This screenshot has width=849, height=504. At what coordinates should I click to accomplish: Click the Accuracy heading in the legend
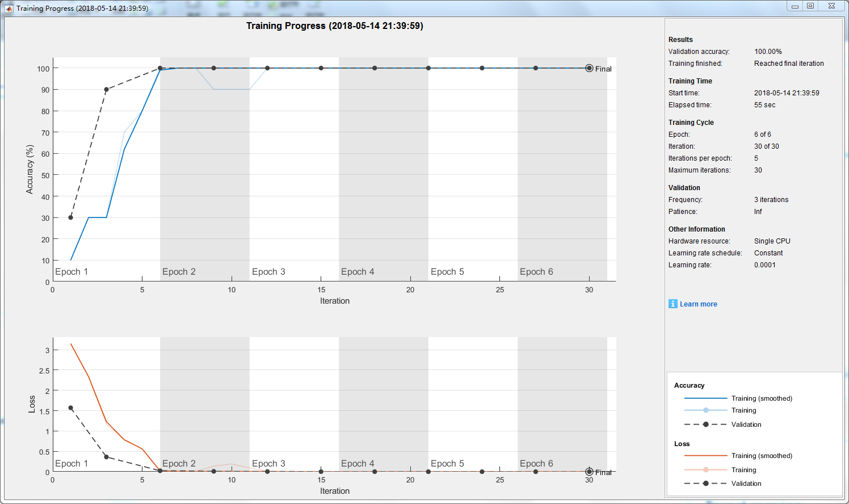click(x=690, y=385)
